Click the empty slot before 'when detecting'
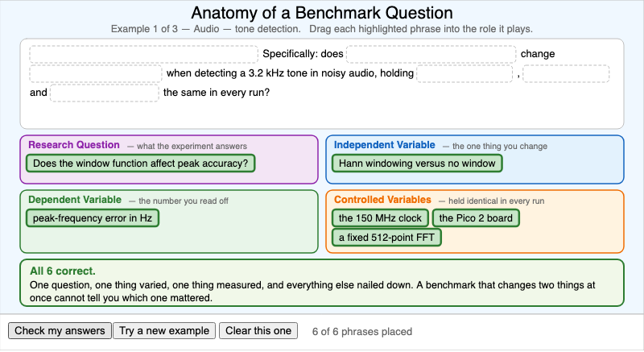Viewport: 644px width, 352px height. [x=96, y=73]
